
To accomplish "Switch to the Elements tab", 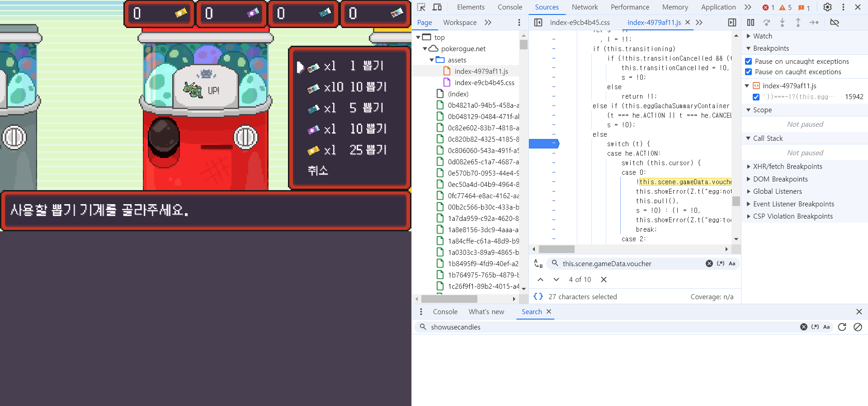I will 471,7.
